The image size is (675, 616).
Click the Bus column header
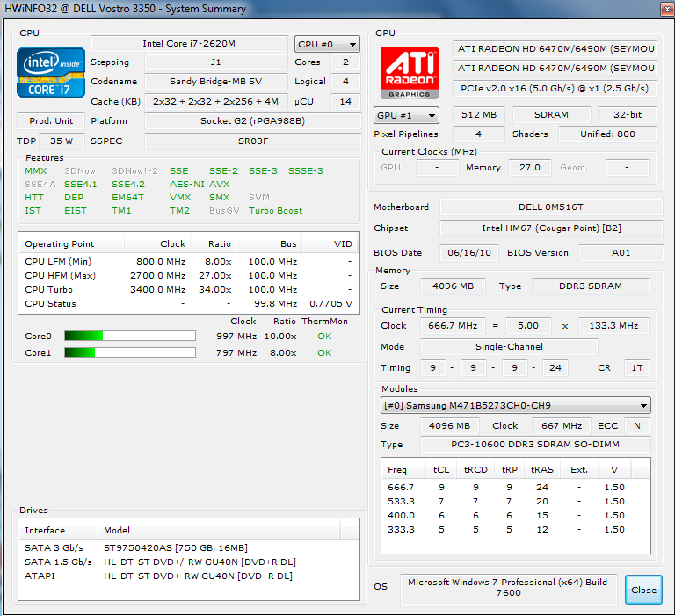click(x=269, y=243)
